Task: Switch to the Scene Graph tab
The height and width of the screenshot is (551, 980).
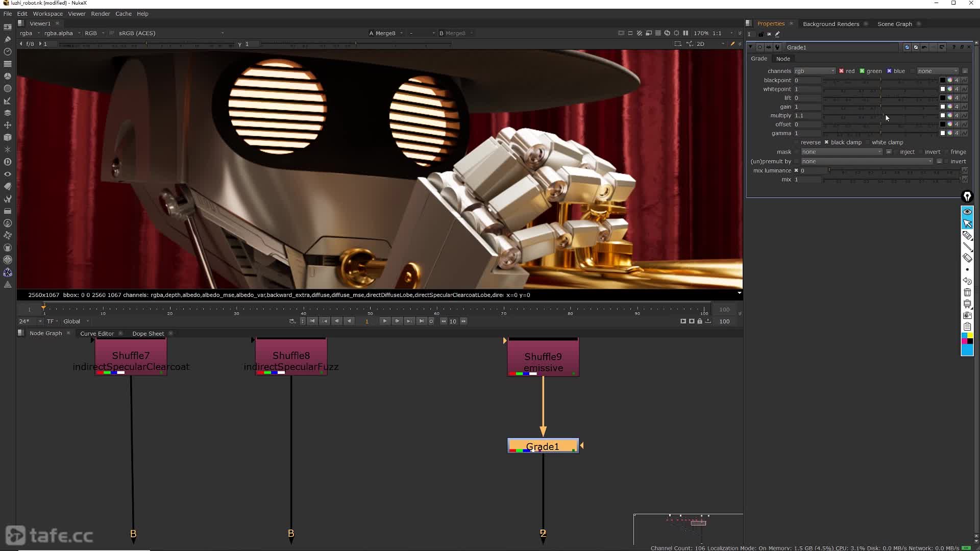Action: [x=894, y=24]
